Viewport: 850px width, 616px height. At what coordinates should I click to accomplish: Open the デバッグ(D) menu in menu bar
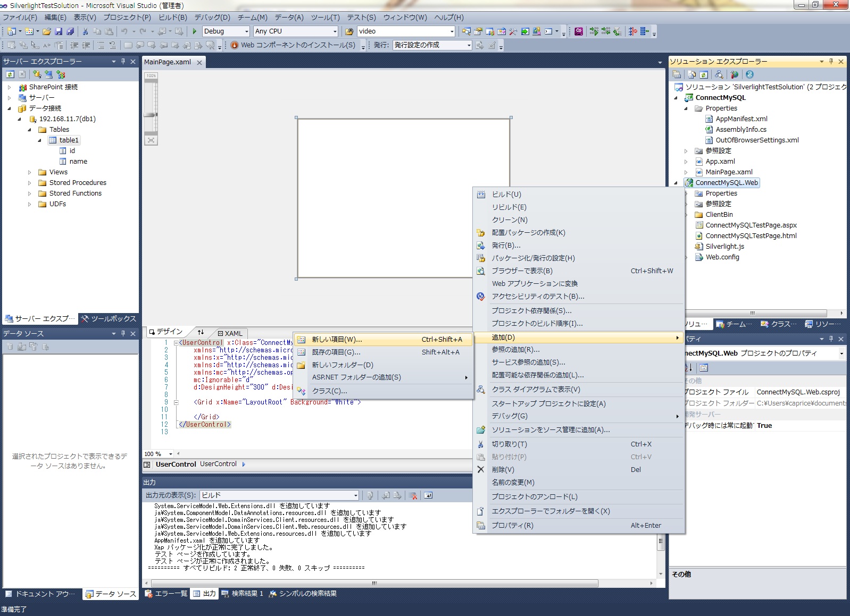tap(212, 17)
